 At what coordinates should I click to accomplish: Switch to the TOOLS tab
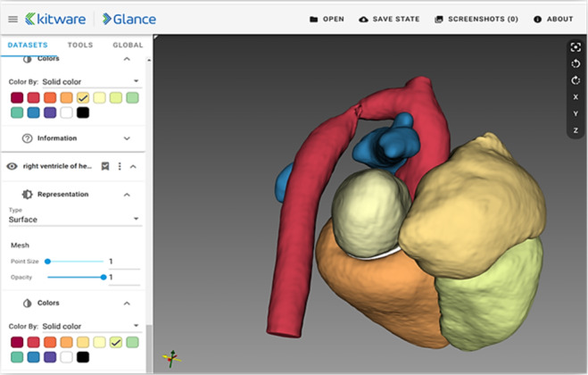[x=80, y=45]
